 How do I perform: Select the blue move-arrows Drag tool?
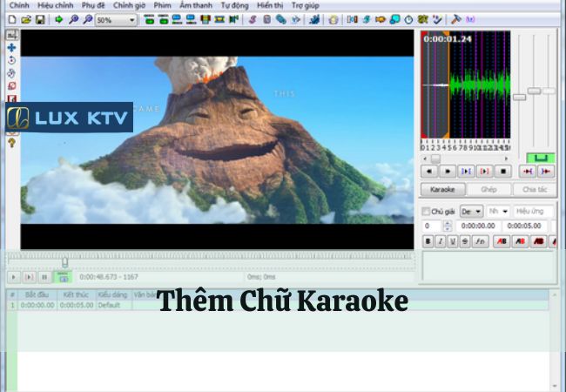(x=11, y=48)
